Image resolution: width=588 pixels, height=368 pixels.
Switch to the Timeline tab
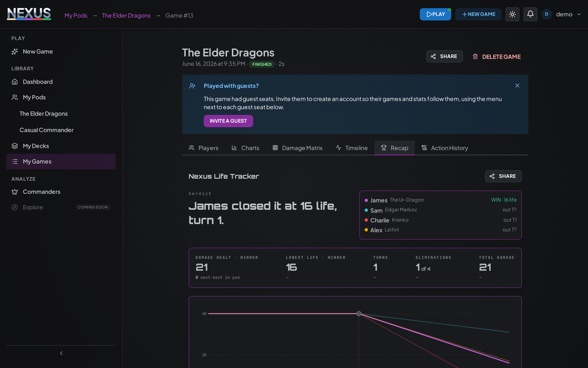352,148
